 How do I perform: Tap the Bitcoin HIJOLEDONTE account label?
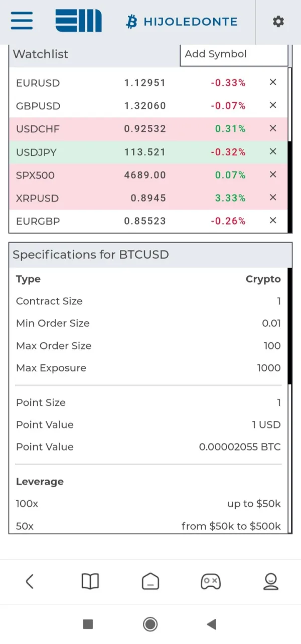coord(182,22)
